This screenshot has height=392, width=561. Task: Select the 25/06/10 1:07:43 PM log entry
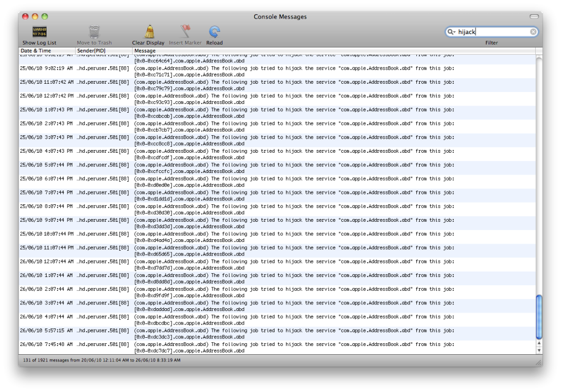tap(277, 113)
